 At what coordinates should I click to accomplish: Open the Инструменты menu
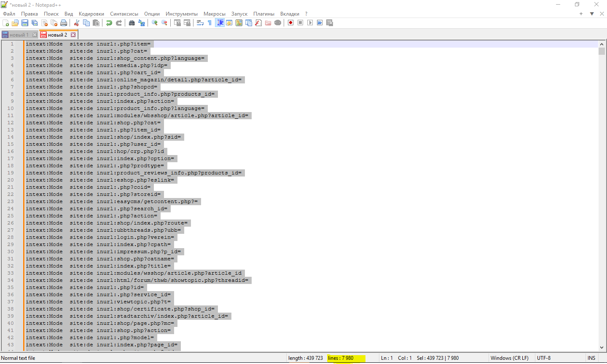tap(182, 14)
